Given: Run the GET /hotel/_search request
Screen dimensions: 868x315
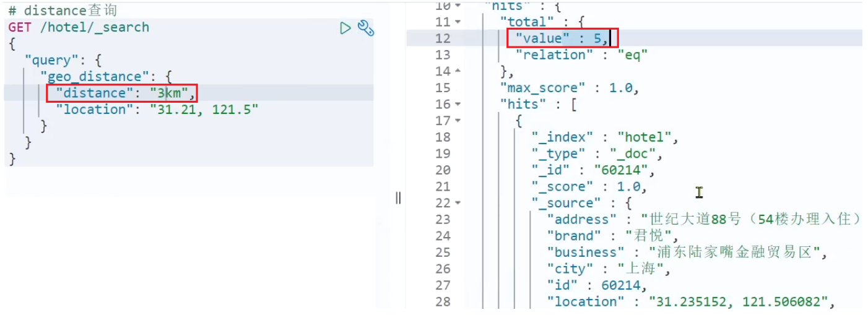Looking at the screenshot, I should pos(345,28).
